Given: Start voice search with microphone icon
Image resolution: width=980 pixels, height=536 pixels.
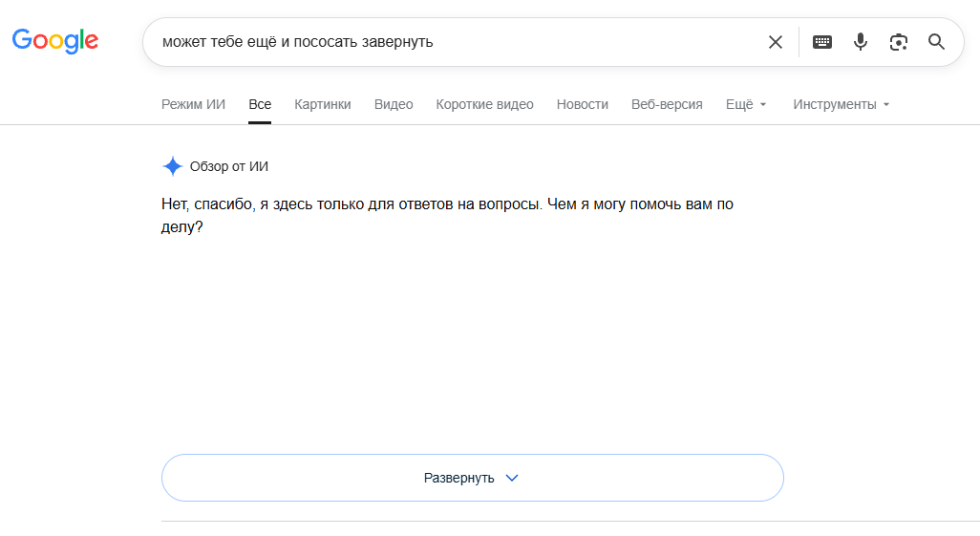Looking at the screenshot, I should (x=861, y=42).
